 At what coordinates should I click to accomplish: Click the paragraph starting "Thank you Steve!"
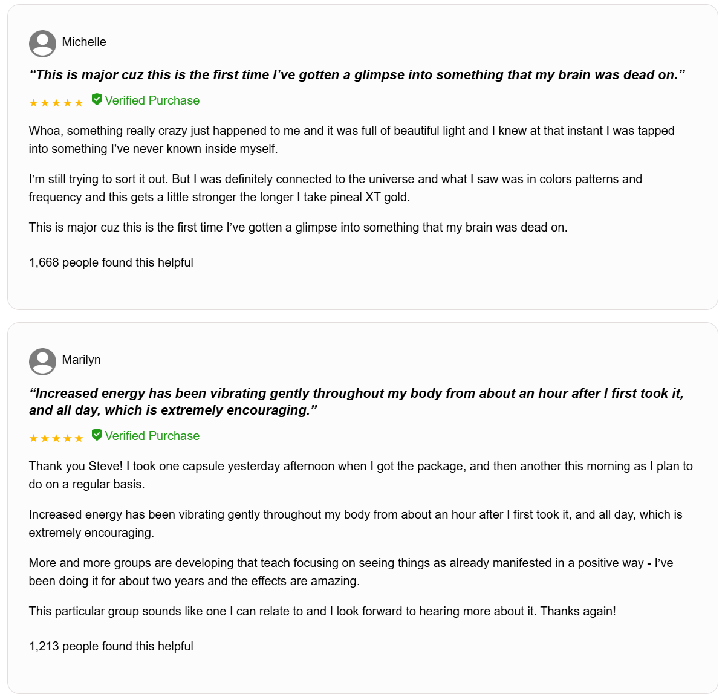360,475
